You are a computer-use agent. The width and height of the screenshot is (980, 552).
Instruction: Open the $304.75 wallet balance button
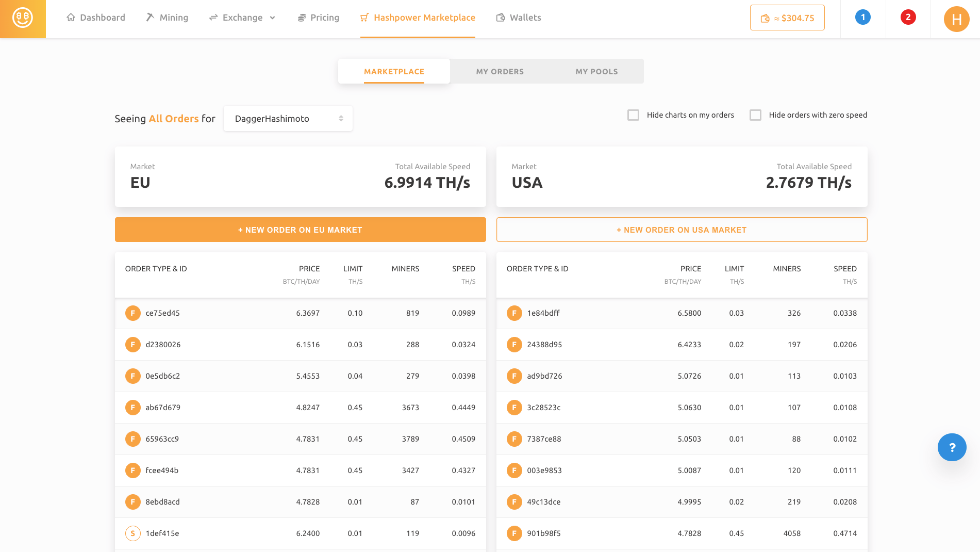pyautogui.click(x=787, y=18)
